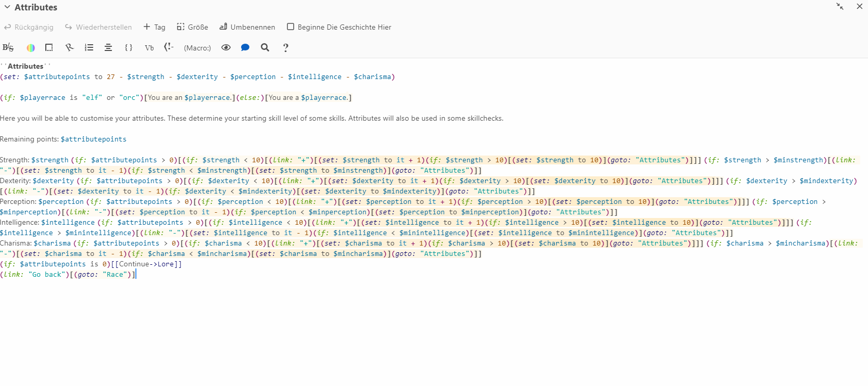The width and height of the screenshot is (868, 386).
Task: Click the [[Continue->Lore]] link text
Action: 146,264
